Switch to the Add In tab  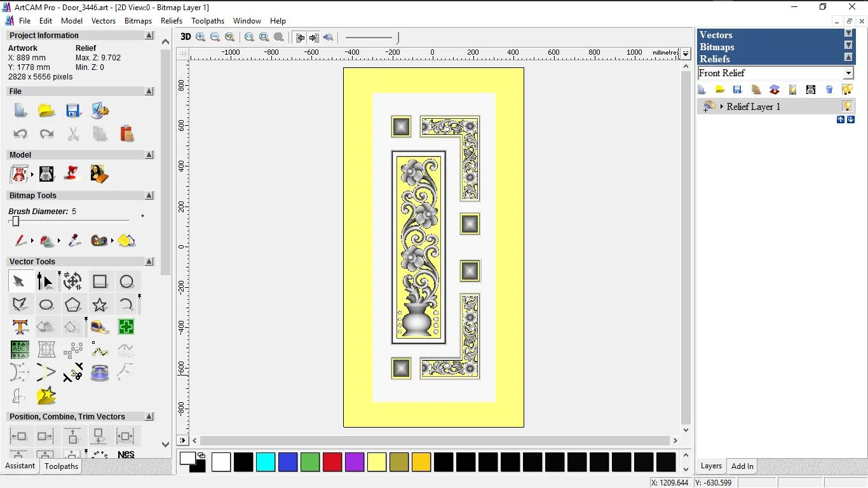tap(742, 466)
